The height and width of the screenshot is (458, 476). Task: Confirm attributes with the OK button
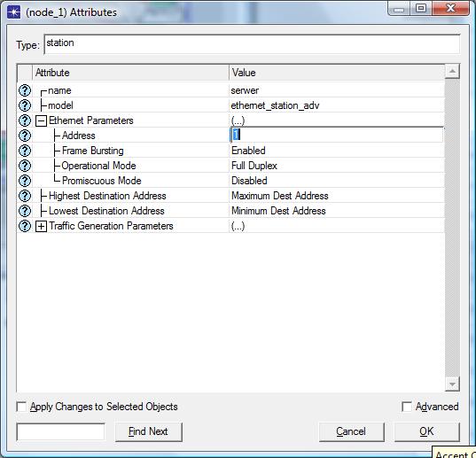(x=427, y=431)
